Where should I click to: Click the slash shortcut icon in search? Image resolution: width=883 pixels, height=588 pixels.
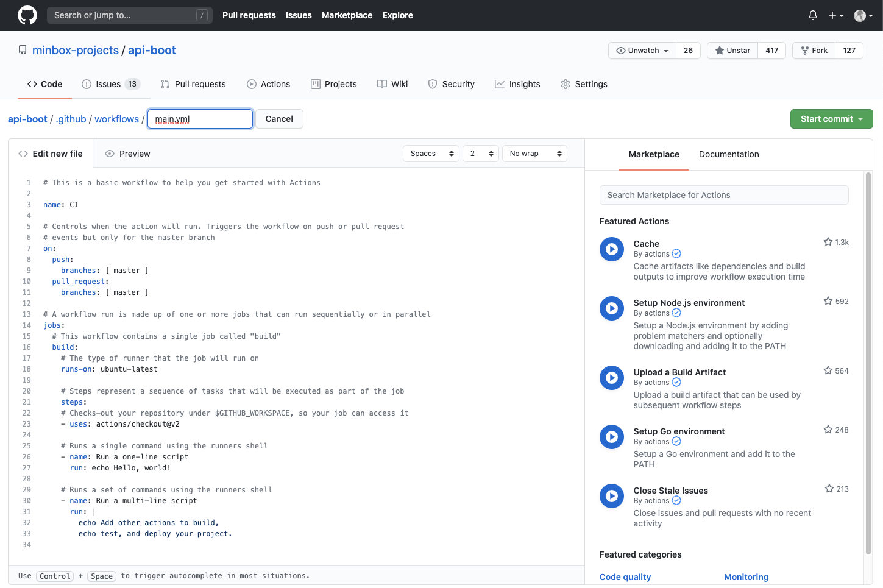click(202, 15)
